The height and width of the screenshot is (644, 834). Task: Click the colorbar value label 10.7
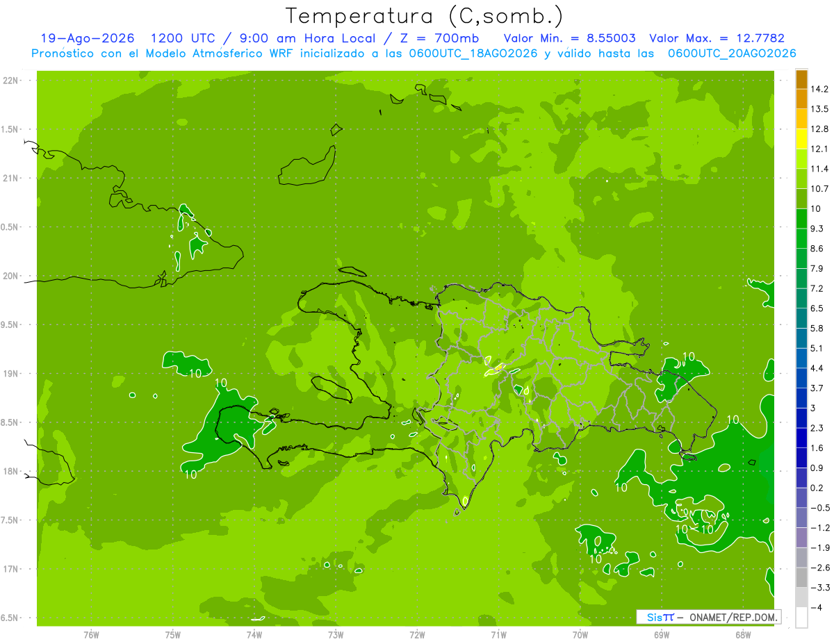pyautogui.click(x=819, y=188)
